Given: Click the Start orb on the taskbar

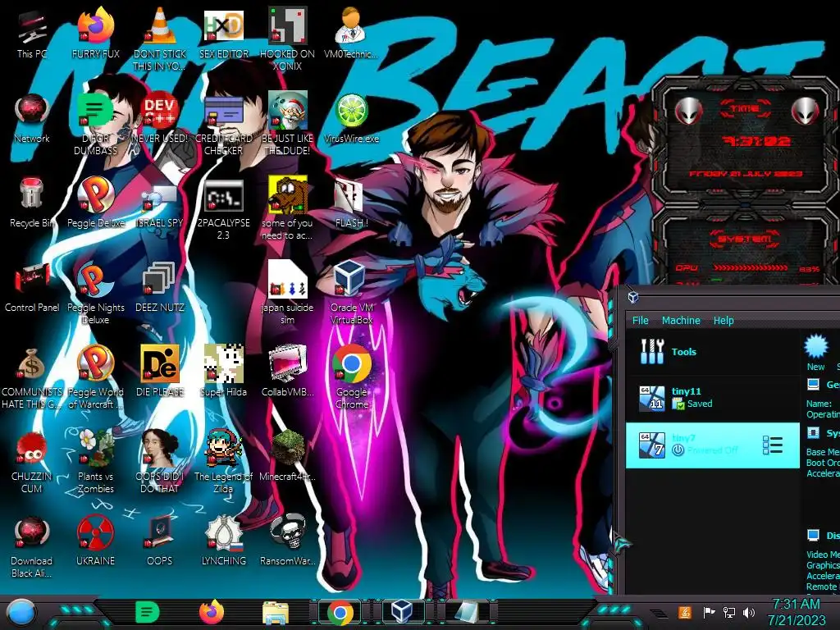Looking at the screenshot, I should (21, 613).
